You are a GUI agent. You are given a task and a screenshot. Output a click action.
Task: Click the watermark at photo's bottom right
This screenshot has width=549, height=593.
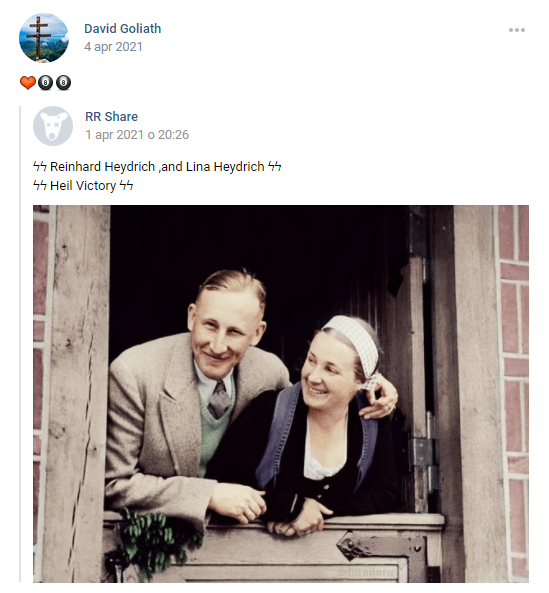click(368, 572)
